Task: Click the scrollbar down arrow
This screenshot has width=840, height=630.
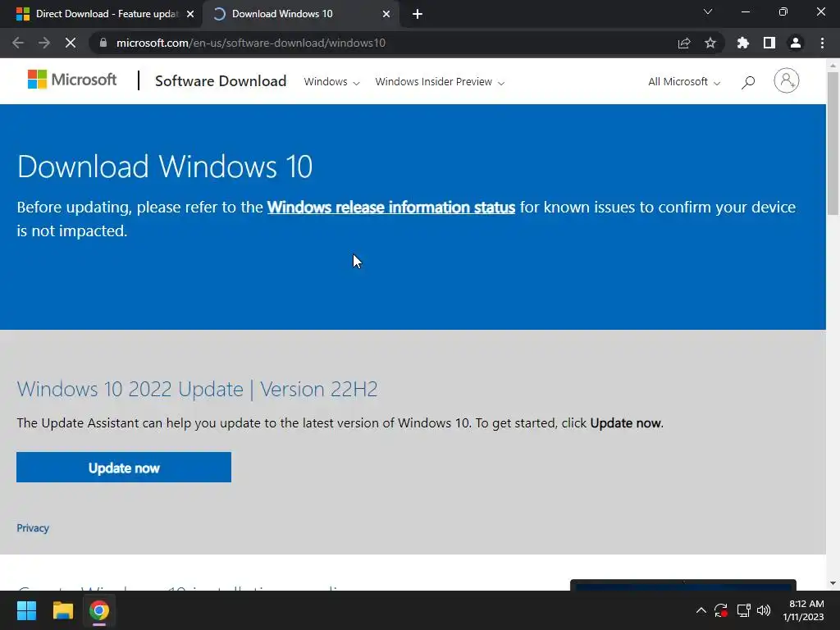Action: pos(833,583)
